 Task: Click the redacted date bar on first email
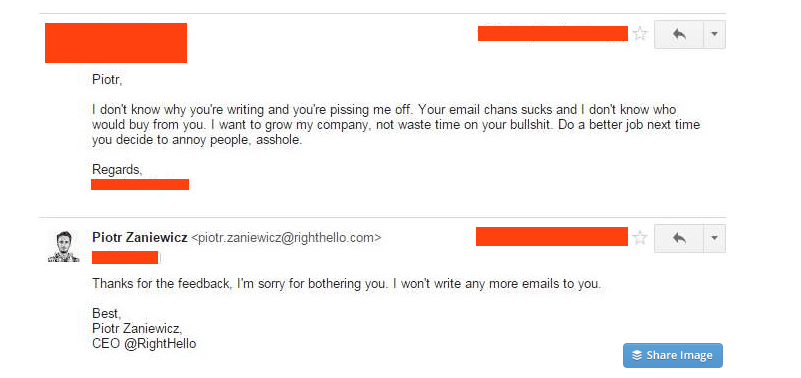click(x=553, y=33)
